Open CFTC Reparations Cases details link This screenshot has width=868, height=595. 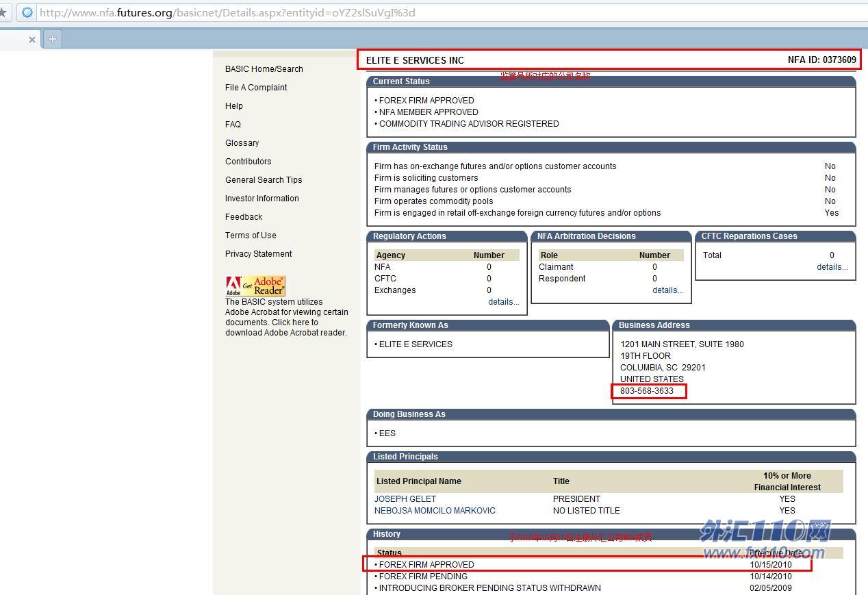tap(832, 267)
